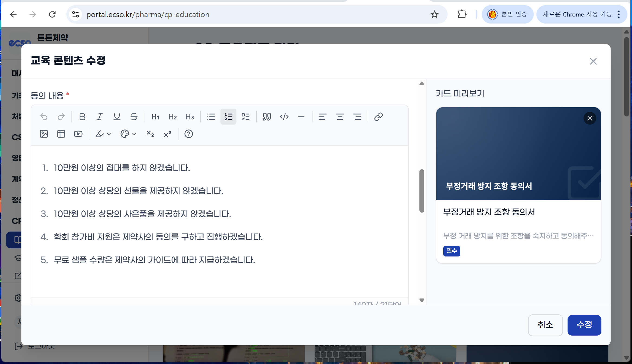Insert an image into the editor

tap(44, 134)
